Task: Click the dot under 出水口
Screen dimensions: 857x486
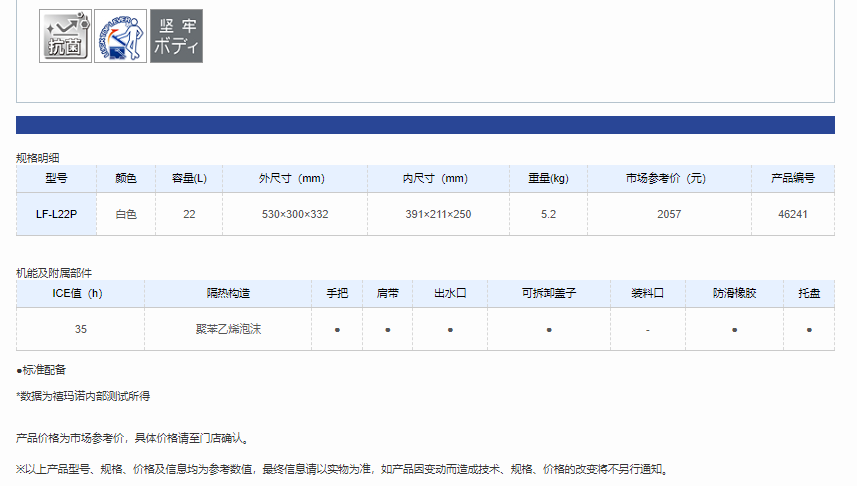Action: click(x=450, y=330)
